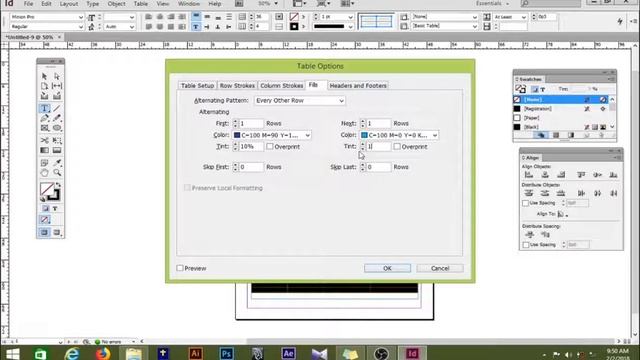Open After Effects from taskbar
Screen dimensions: 640x360
288,353
